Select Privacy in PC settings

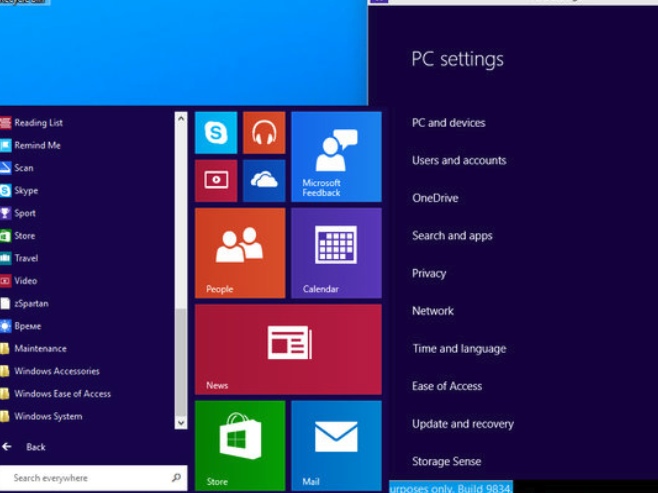click(429, 274)
